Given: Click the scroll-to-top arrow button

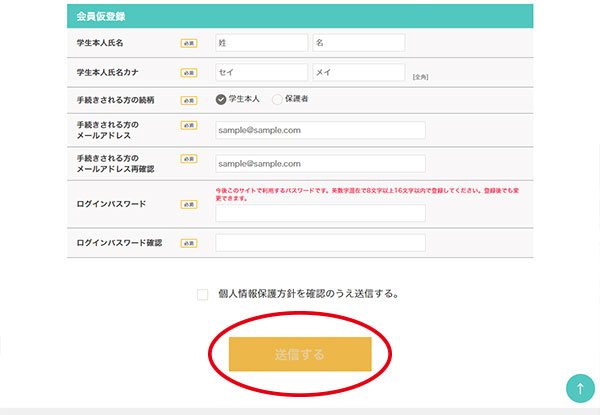Looking at the screenshot, I should (580, 388).
